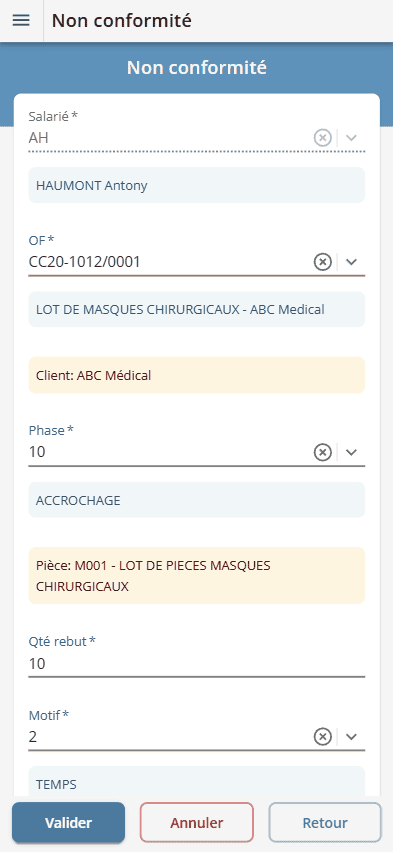Clear the Motif field value
The image size is (393, 852).
pos(322,737)
